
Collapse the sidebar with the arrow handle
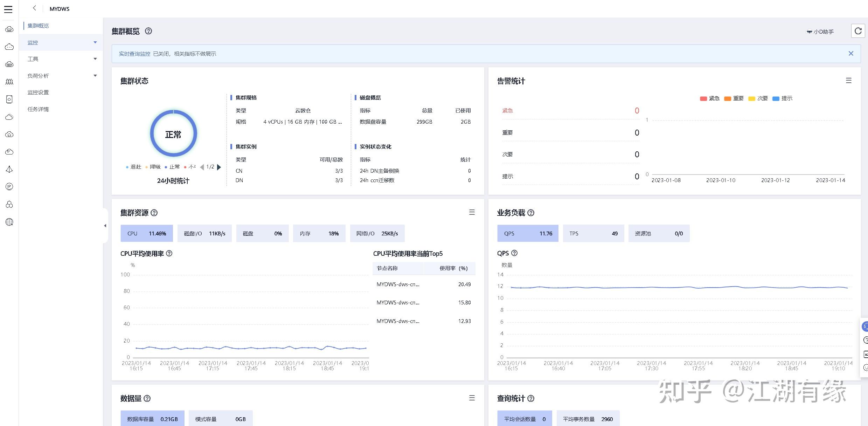click(x=105, y=226)
